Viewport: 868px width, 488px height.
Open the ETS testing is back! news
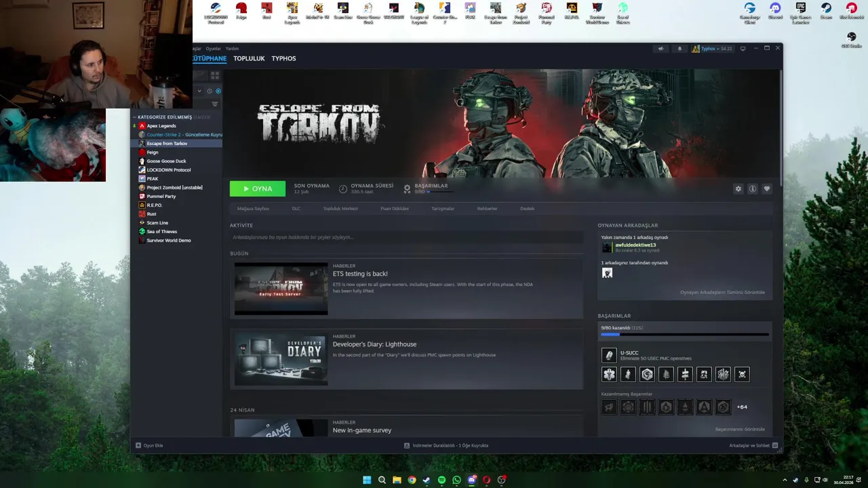coord(360,274)
